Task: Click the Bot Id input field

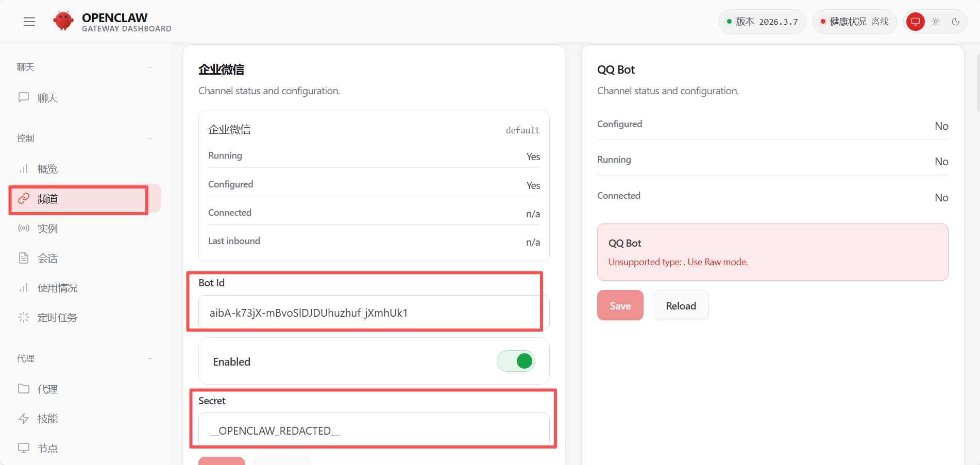Action: tap(373, 313)
